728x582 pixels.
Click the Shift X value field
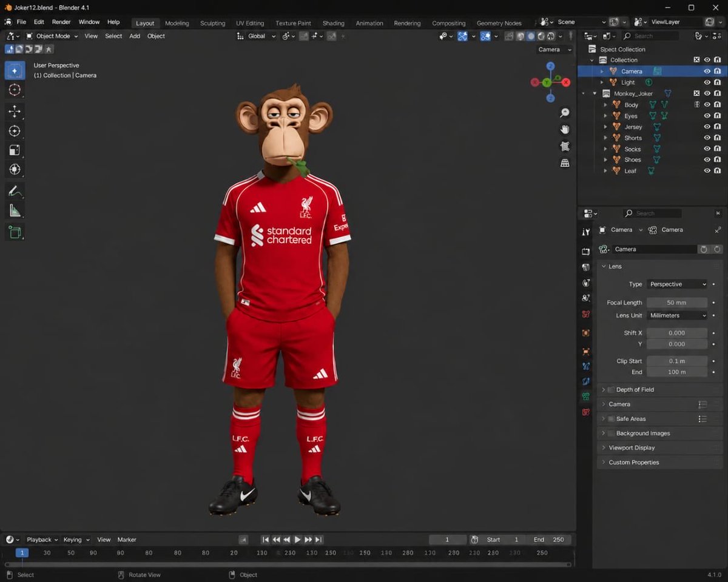[677, 333]
